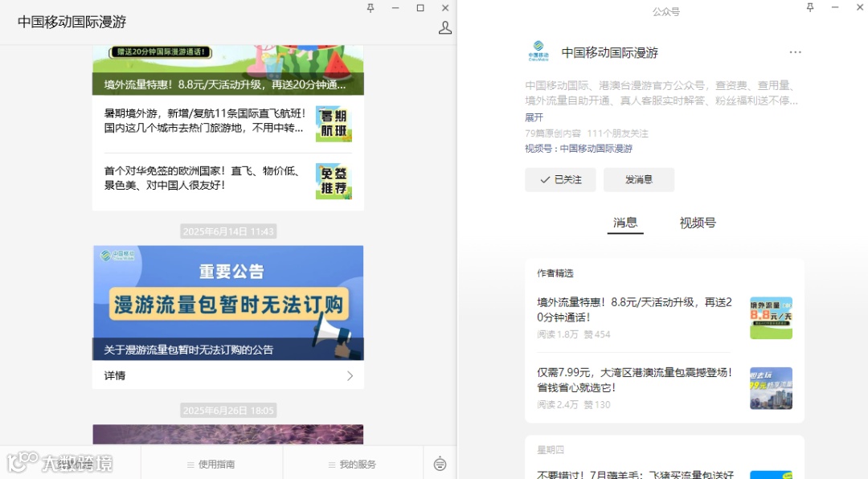Switch to keyboard input icon at bottom
This screenshot has height=479, width=868.
pyautogui.click(x=440, y=464)
